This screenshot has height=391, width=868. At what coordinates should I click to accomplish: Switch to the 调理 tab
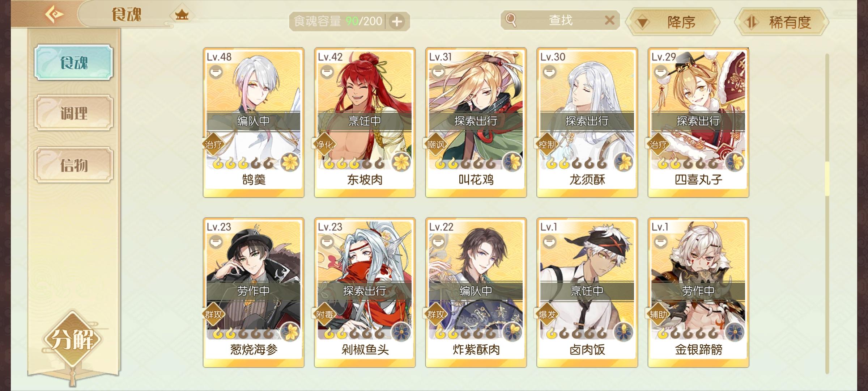click(x=74, y=113)
